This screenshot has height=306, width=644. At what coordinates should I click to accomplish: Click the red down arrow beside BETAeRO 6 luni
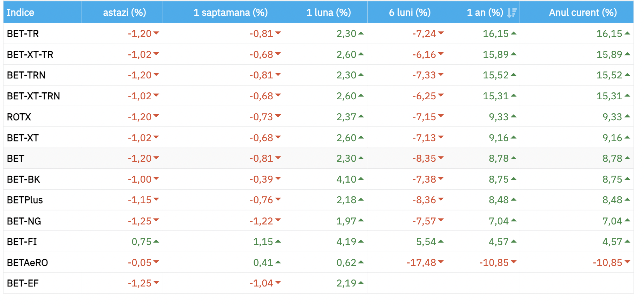441,262
